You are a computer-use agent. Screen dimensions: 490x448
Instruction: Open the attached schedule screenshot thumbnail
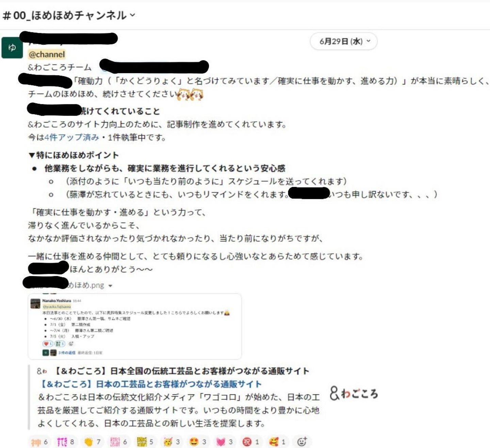coord(135,326)
